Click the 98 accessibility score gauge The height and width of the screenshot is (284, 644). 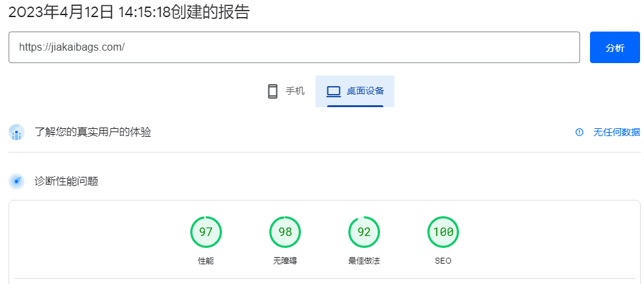[285, 232]
